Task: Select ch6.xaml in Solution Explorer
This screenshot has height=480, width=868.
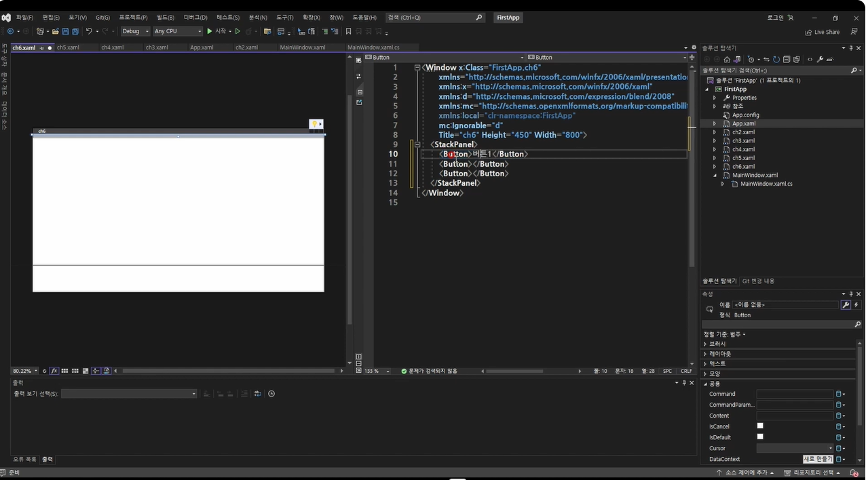Action: 743,166
